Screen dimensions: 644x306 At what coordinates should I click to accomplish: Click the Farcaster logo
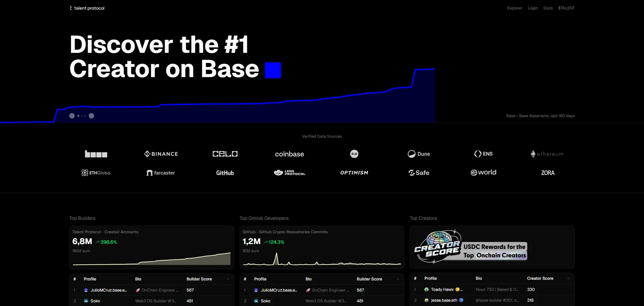pyautogui.click(x=161, y=173)
